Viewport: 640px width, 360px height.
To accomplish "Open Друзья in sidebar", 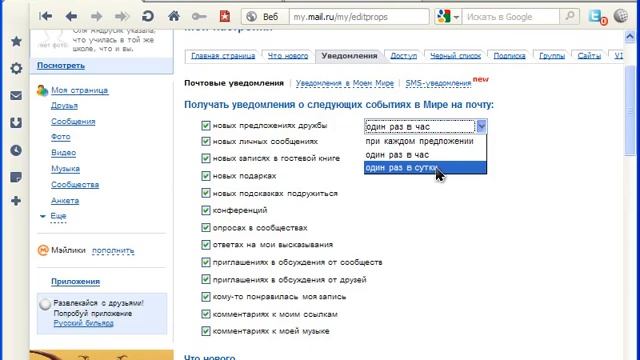I will (x=64, y=106).
